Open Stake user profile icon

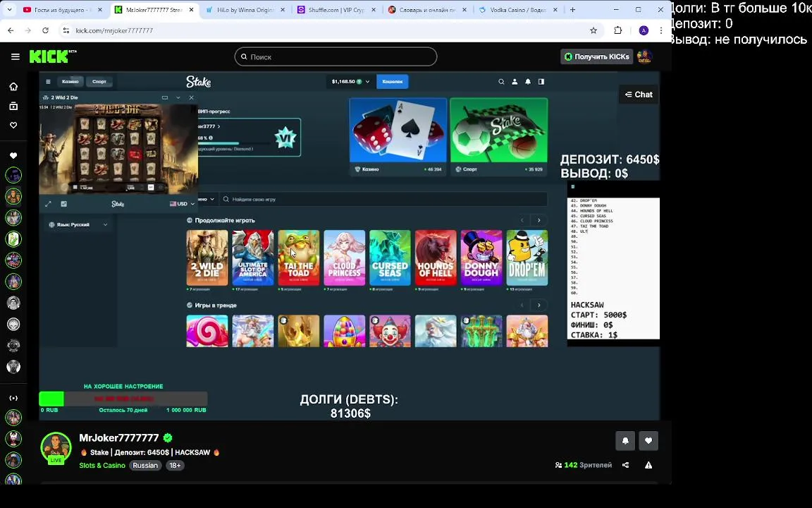click(x=515, y=81)
